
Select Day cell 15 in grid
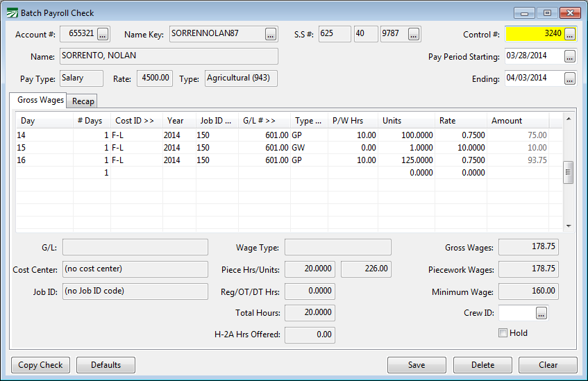44,148
